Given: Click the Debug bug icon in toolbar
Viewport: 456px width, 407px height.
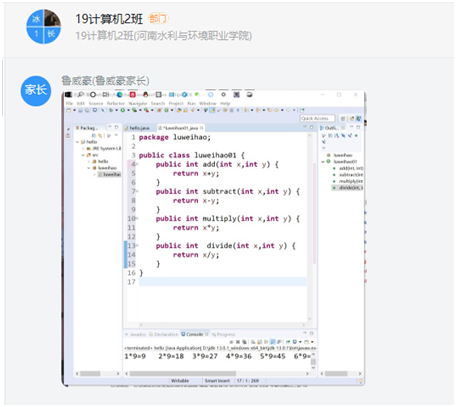Looking at the screenshot, I should click(111, 110).
